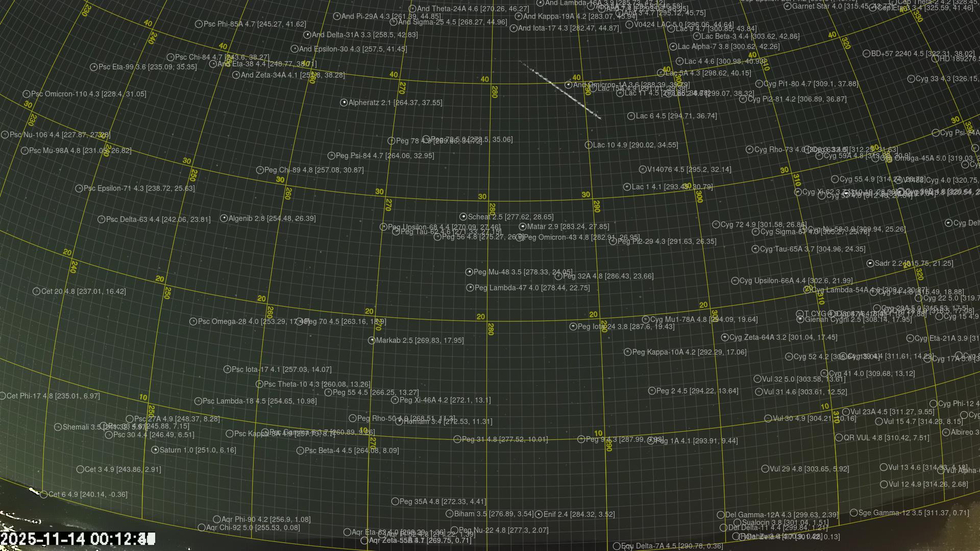Click the Enif star marker
This screenshot has height=551, width=980.
(538, 514)
